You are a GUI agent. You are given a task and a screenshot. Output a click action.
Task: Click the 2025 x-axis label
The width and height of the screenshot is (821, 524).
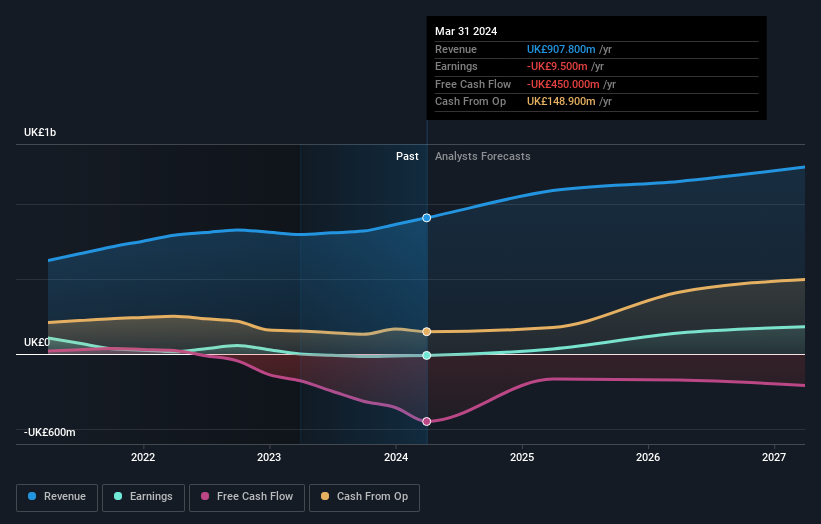pyautogui.click(x=522, y=457)
